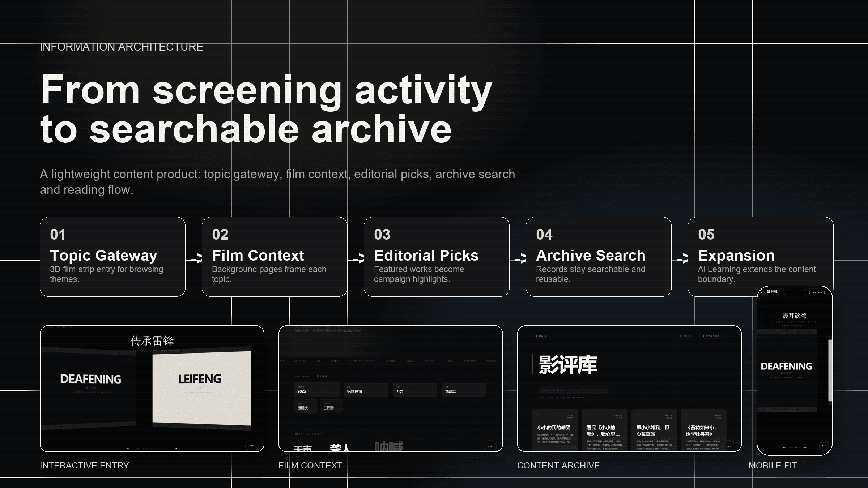
Task: Click the 万力 film data cell
Action: 415,390
